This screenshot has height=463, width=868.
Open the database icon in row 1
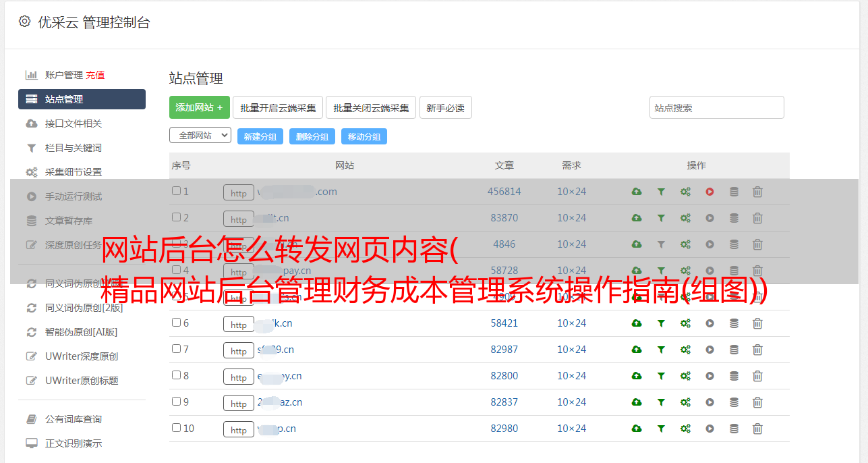point(734,192)
